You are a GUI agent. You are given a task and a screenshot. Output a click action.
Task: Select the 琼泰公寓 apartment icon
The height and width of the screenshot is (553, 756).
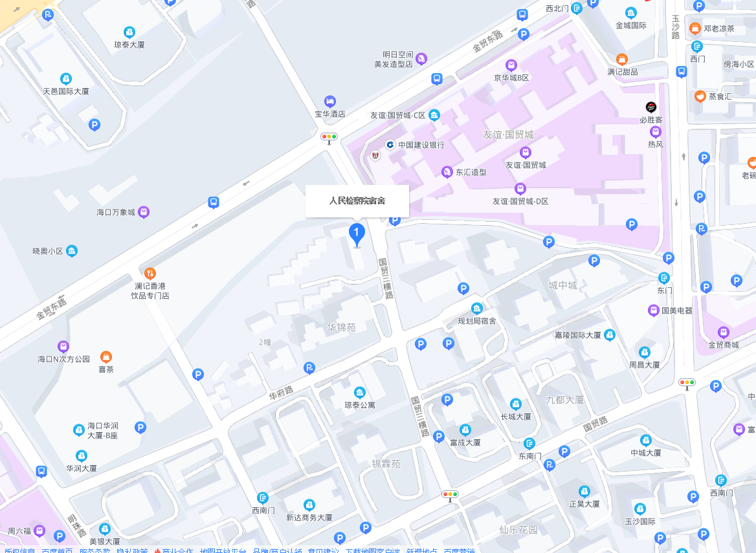(x=360, y=393)
